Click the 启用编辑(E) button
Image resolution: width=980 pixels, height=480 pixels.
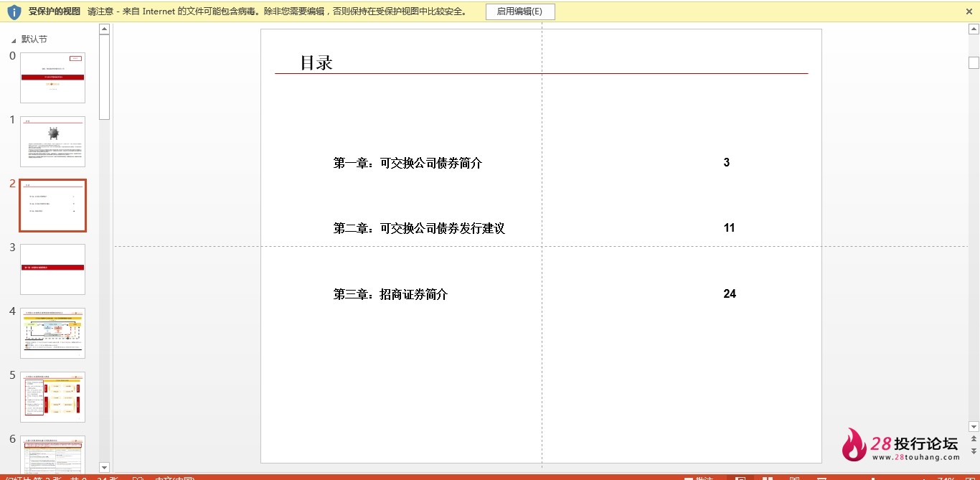pos(519,11)
